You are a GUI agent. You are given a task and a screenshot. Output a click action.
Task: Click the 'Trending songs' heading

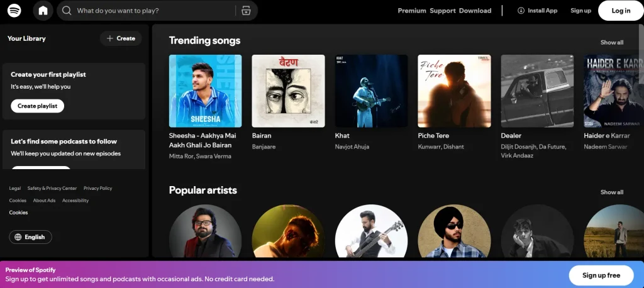(x=204, y=41)
